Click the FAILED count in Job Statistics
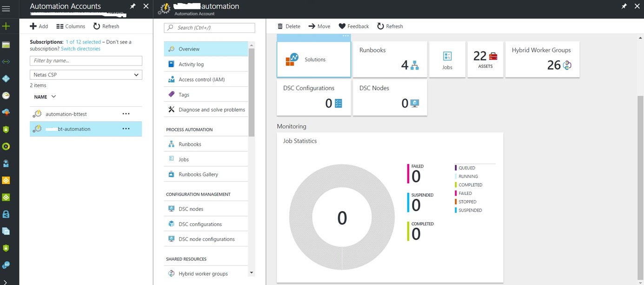644x285 pixels. (416, 176)
